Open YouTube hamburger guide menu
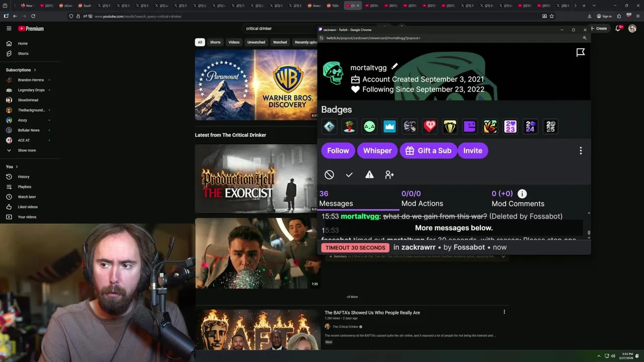Screen dimensions: 644x362 [9, 29]
